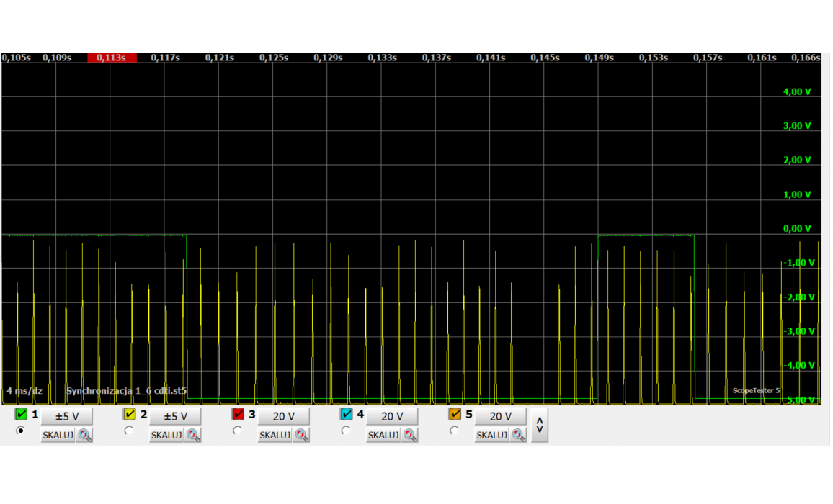Screen dimensions: 833x504
Task: Toggle the green channel 1 checkbox
Action: [x=22, y=415]
